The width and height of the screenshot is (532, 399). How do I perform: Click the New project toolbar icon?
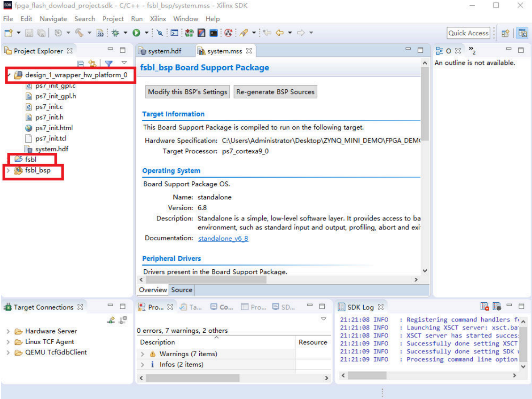point(8,33)
